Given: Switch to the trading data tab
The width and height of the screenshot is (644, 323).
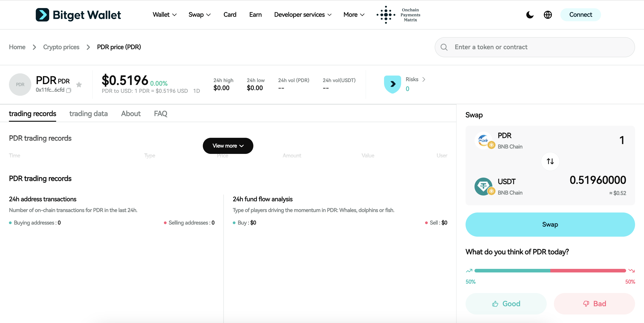Looking at the screenshot, I should 88,114.
